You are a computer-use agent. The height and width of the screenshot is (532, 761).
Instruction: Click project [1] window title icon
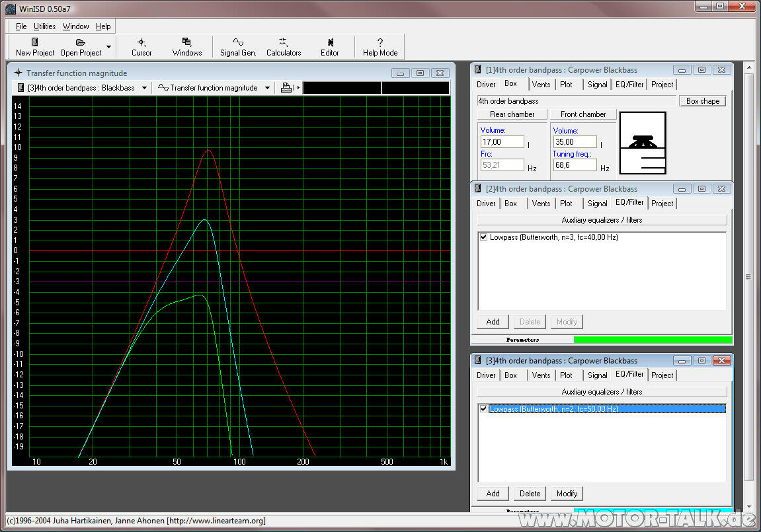pyautogui.click(x=477, y=70)
